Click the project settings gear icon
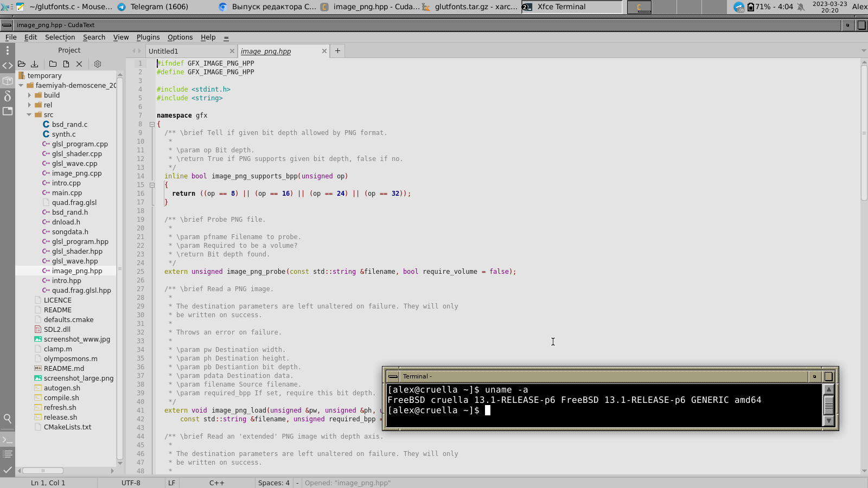 98,64
